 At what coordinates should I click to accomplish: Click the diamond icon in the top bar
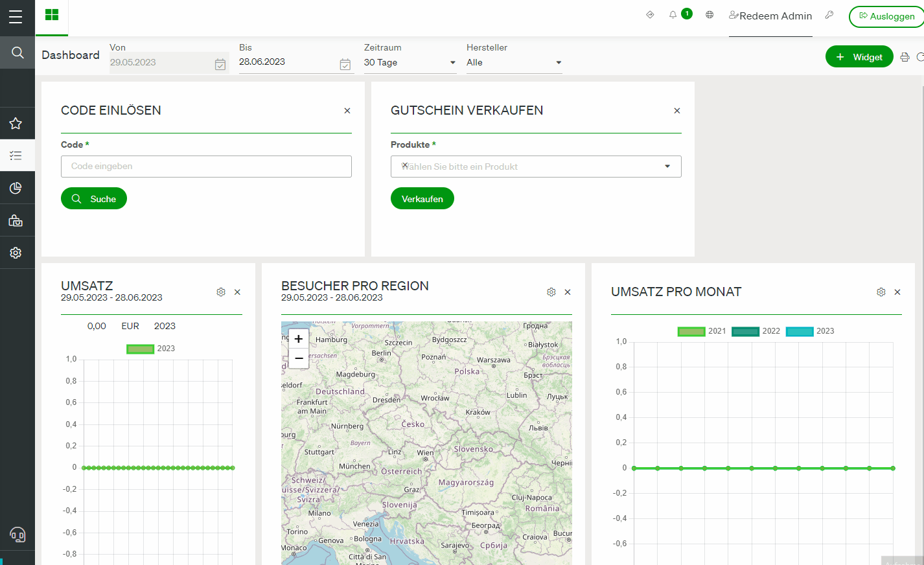(x=650, y=15)
